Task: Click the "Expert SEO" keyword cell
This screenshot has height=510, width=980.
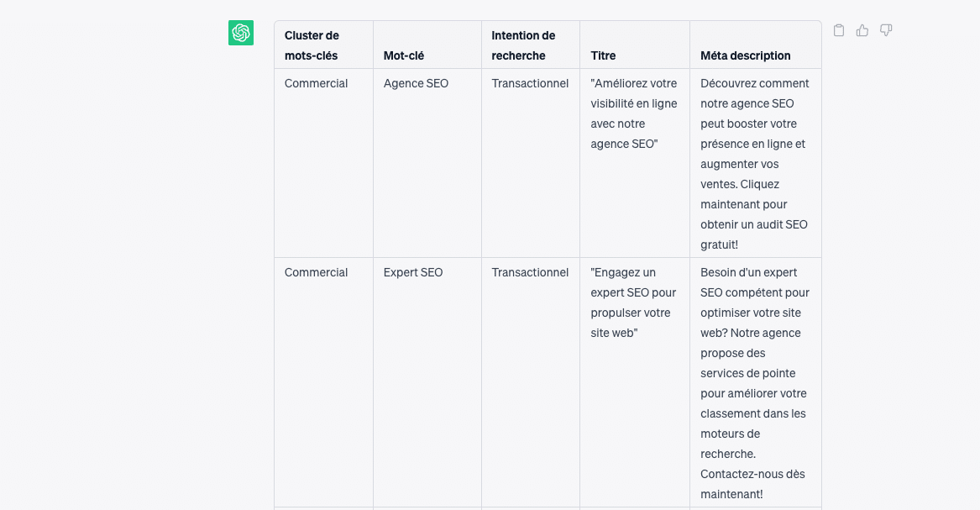Action: click(413, 272)
